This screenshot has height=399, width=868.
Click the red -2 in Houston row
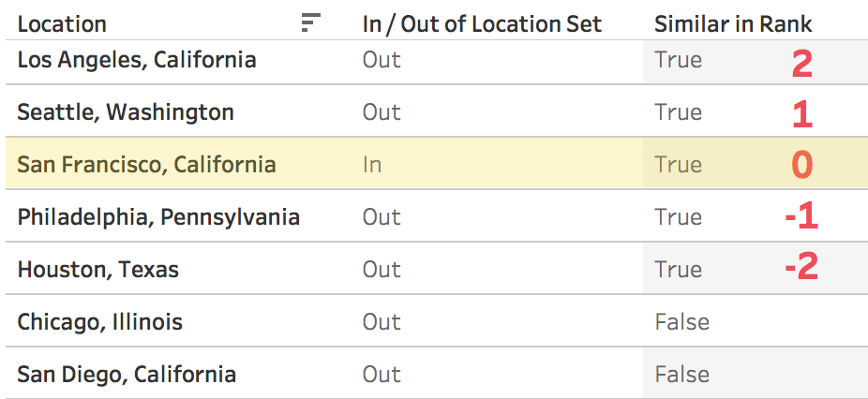pos(801,267)
